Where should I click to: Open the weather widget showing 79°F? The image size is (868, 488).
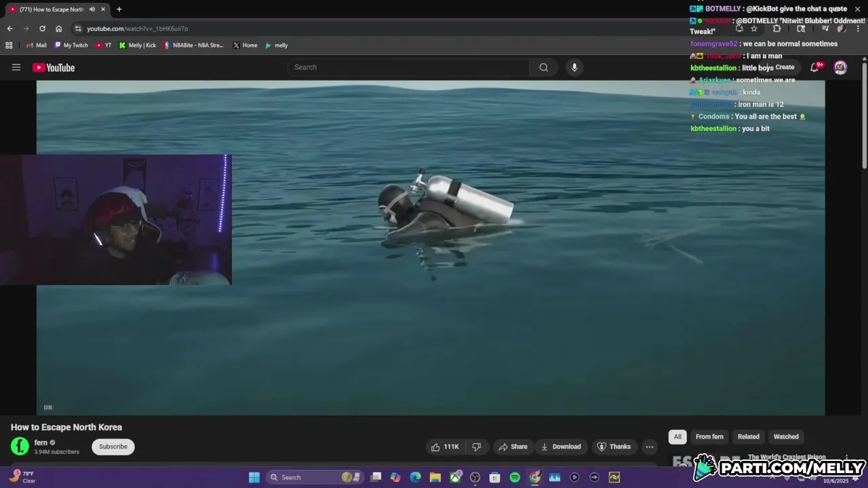(22, 477)
